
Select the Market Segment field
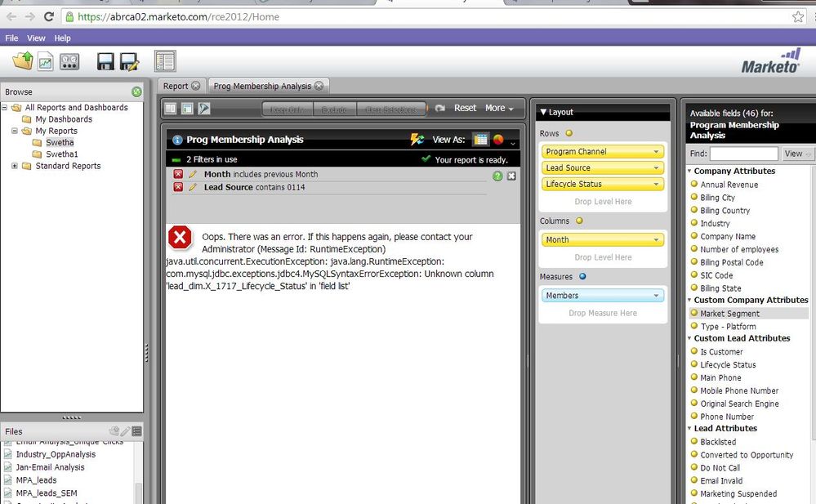click(x=729, y=314)
